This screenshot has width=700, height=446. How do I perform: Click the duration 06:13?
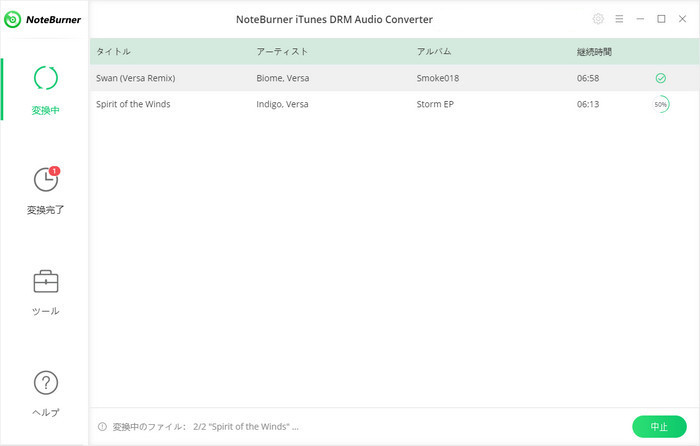[588, 104]
